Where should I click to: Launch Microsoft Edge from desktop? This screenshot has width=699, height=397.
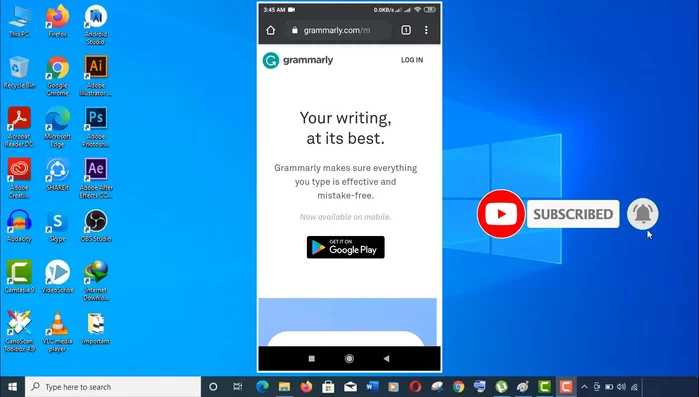[58, 127]
